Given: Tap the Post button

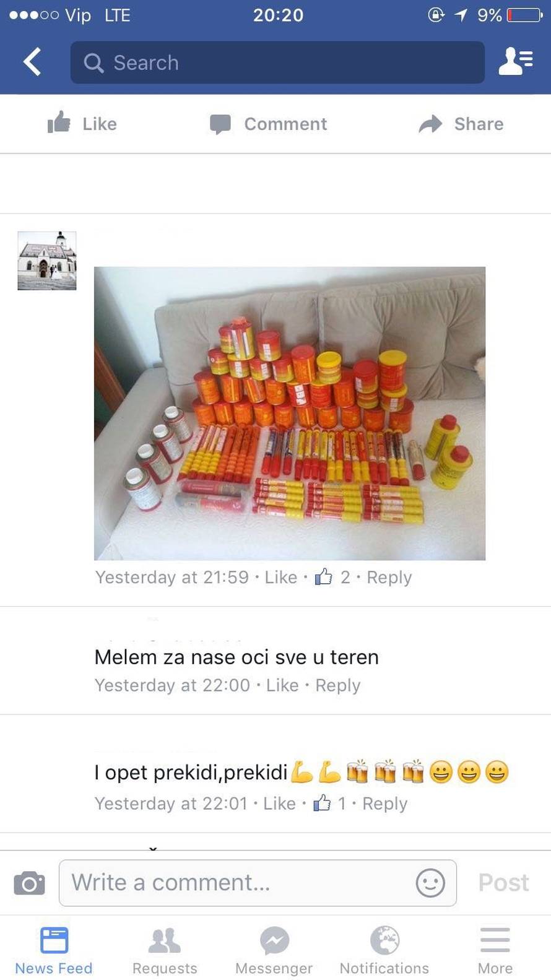Looking at the screenshot, I should (503, 883).
